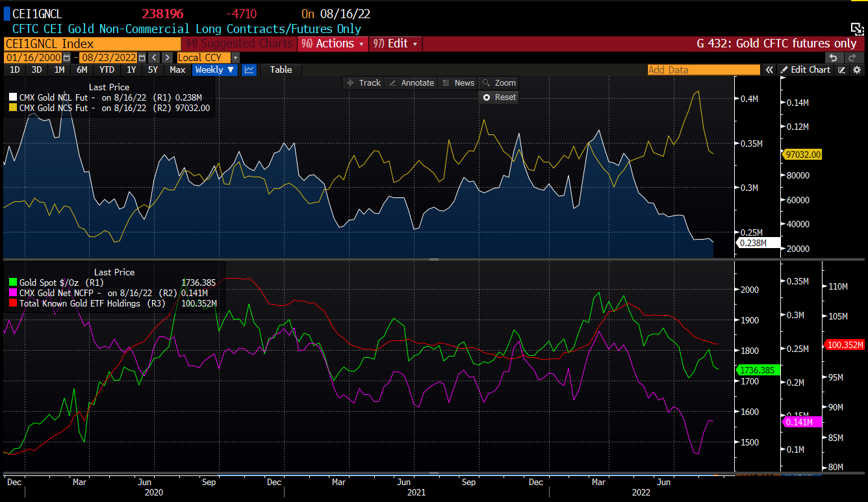Click the white CMX Gold NCL legend swatch
The width and height of the screenshot is (868, 502).
12,97
